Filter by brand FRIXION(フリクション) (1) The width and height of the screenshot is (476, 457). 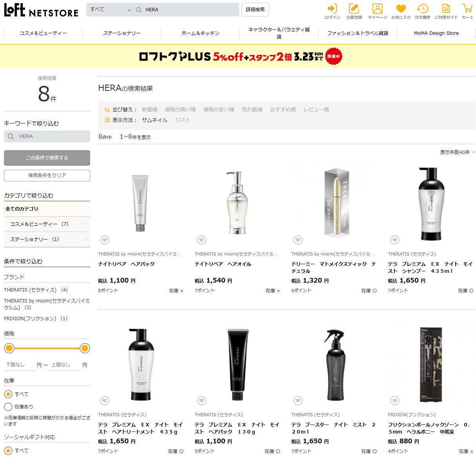[36, 319]
